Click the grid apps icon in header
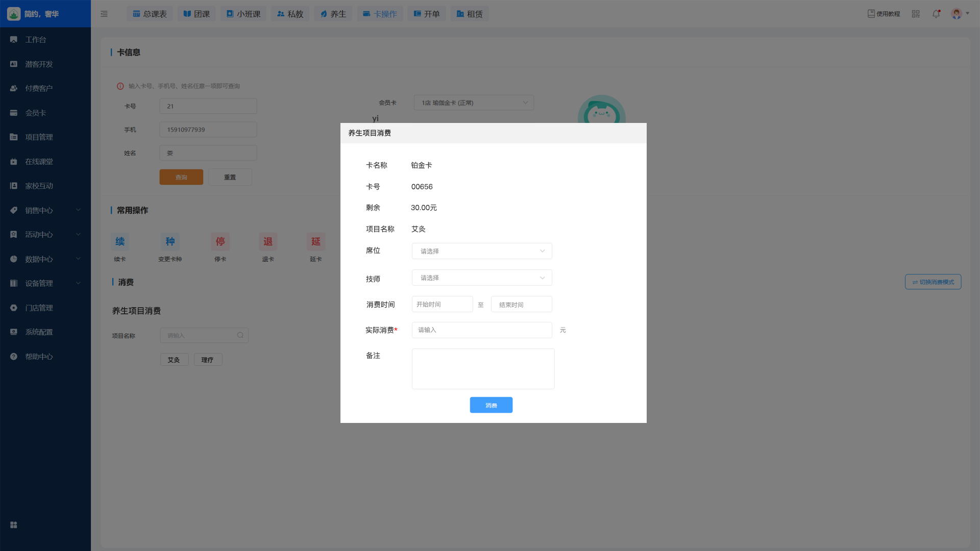 [916, 14]
